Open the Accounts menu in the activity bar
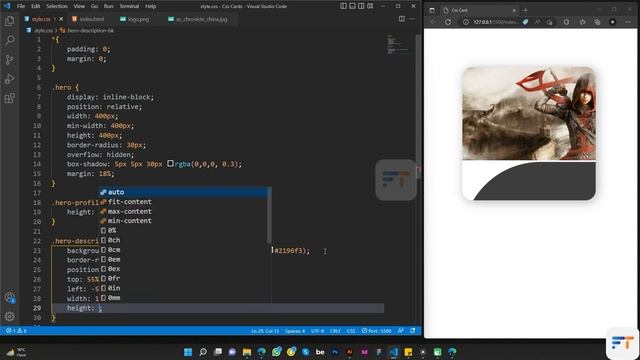The height and width of the screenshot is (360, 640). pyautogui.click(x=9, y=298)
